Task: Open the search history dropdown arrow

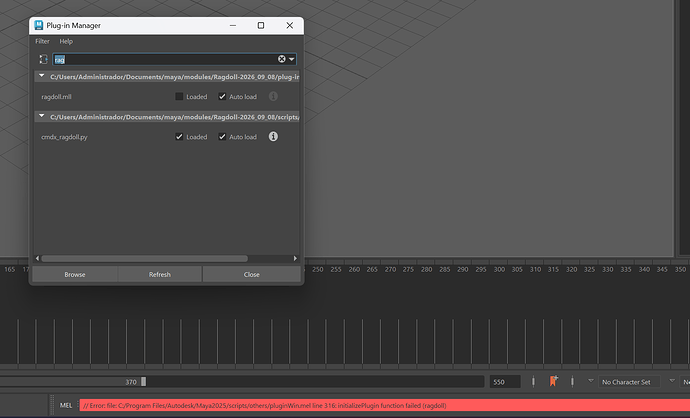Action: click(292, 59)
